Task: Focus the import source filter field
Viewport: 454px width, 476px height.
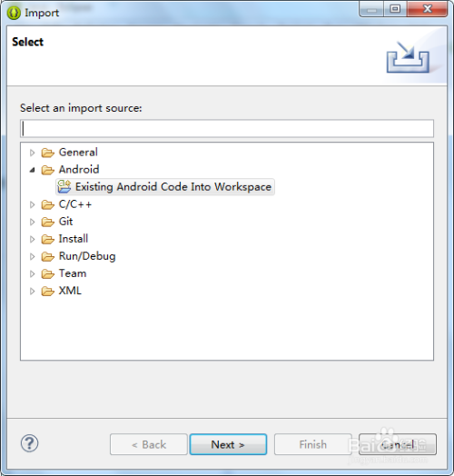Action: click(227, 128)
